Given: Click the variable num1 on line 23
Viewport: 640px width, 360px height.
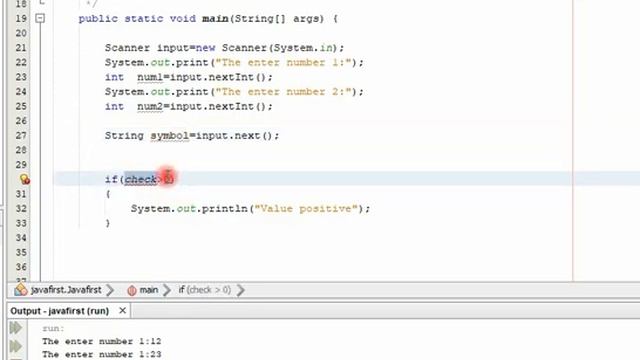Looking at the screenshot, I should [150, 77].
